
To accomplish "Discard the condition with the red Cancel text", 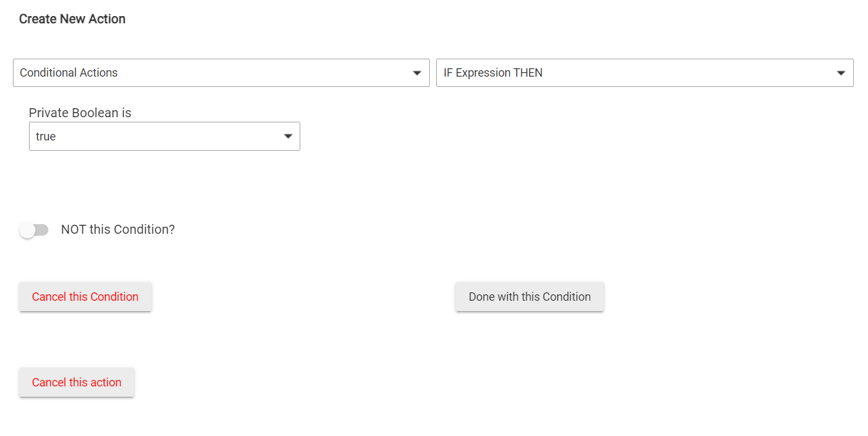I will pos(85,297).
